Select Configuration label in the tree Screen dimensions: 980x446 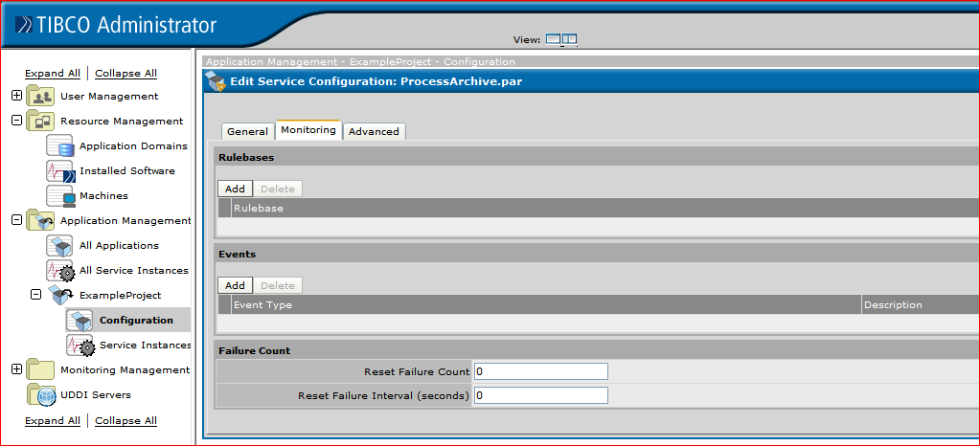(136, 320)
